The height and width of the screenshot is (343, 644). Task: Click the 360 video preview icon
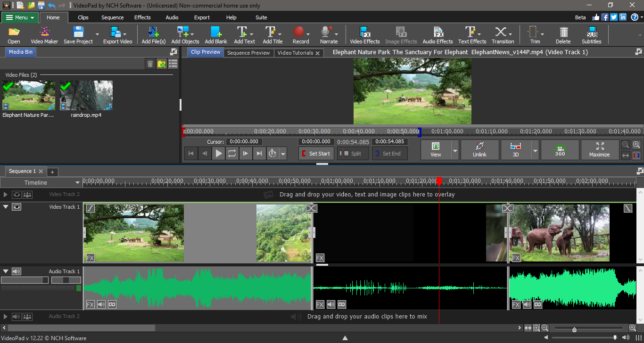coord(560,150)
